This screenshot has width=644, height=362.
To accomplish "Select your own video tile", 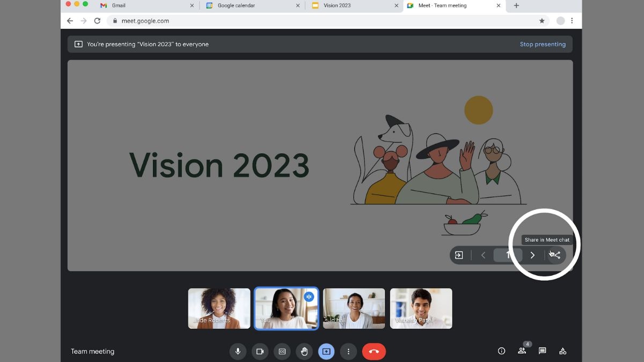I will [x=286, y=308].
